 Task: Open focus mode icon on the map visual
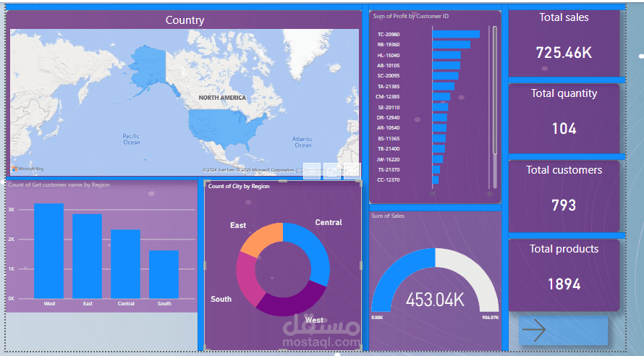tap(332, 171)
